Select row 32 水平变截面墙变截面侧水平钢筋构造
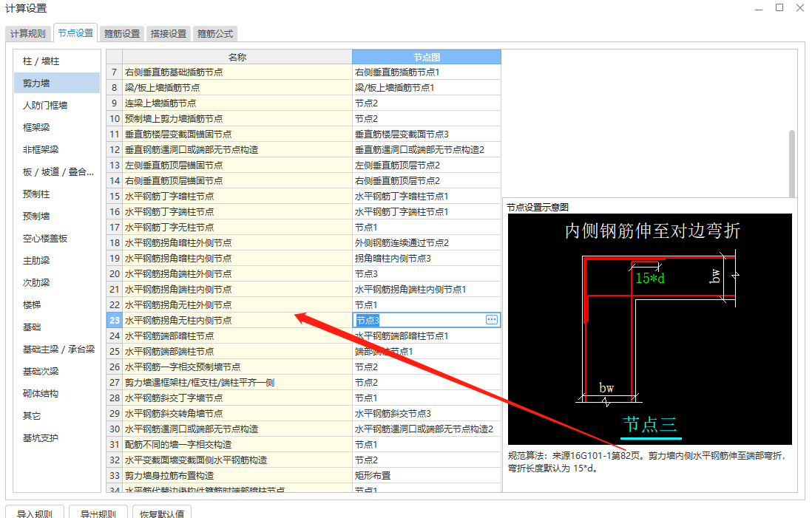The width and height of the screenshot is (812, 518). [x=304, y=460]
